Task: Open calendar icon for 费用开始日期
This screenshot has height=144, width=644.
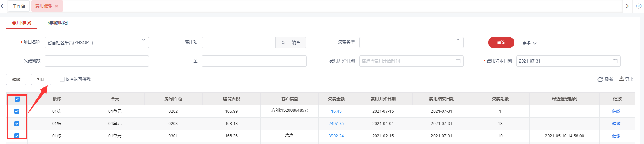Action: 458,61
